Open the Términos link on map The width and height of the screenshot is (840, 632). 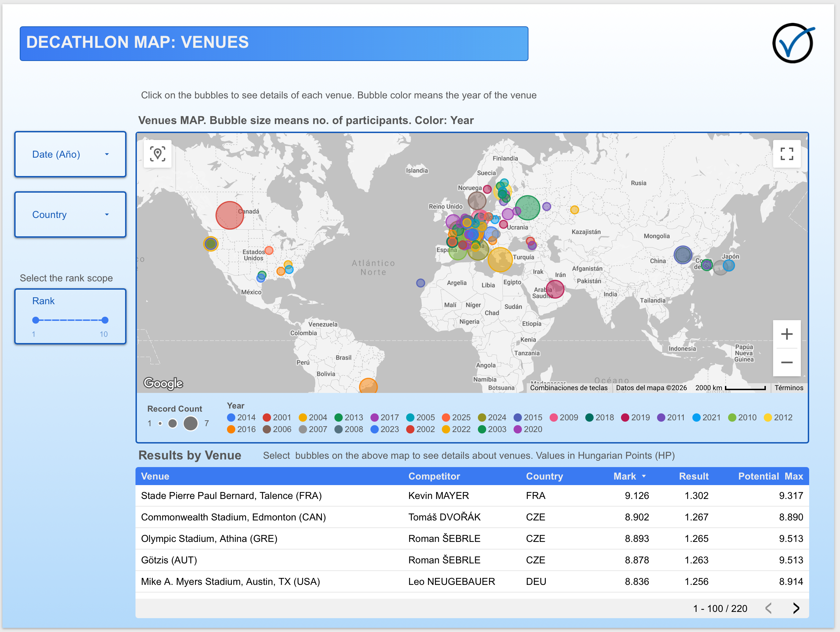click(789, 388)
